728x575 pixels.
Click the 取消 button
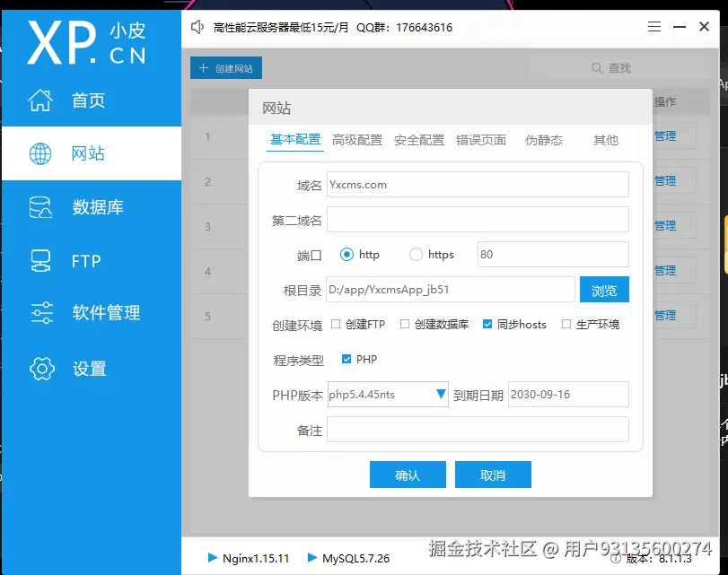click(x=493, y=475)
